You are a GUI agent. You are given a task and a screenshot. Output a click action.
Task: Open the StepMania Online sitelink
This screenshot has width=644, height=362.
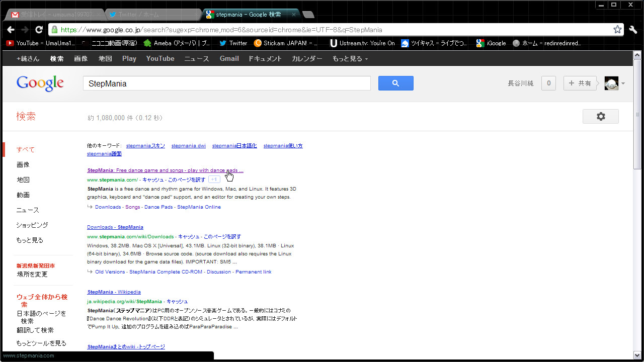click(199, 207)
